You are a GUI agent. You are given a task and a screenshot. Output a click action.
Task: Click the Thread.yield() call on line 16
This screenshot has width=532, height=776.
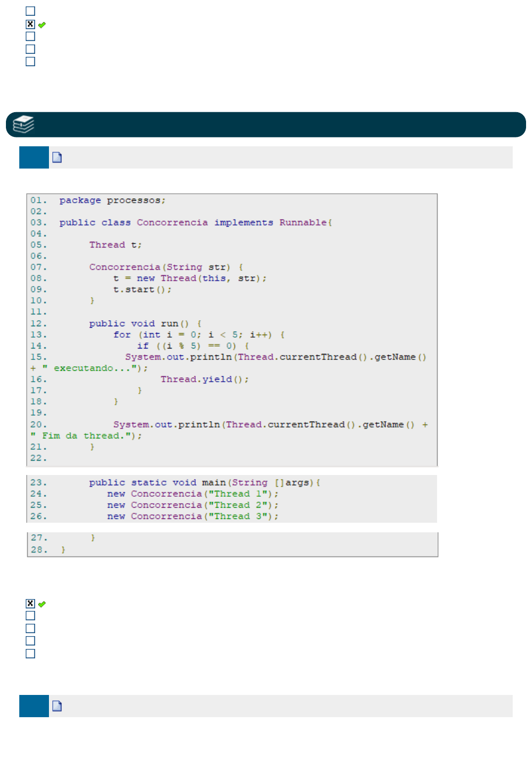204,380
